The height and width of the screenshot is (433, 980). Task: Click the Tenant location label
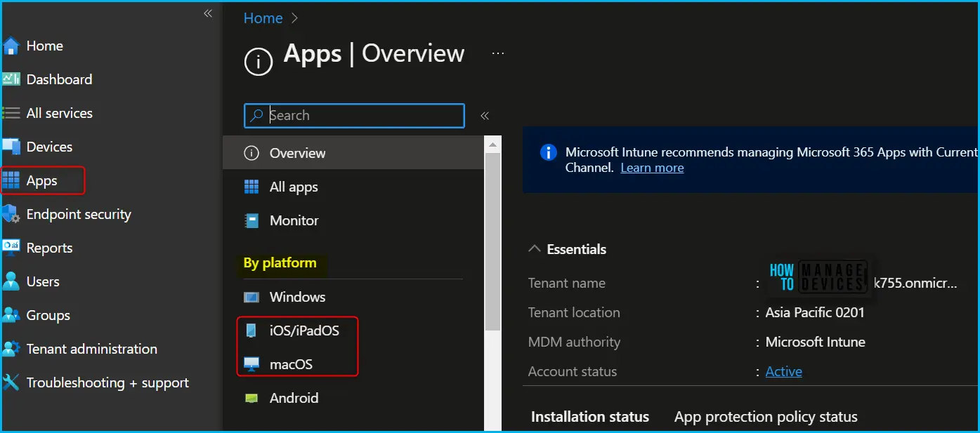pyautogui.click(x=574, y=313)
